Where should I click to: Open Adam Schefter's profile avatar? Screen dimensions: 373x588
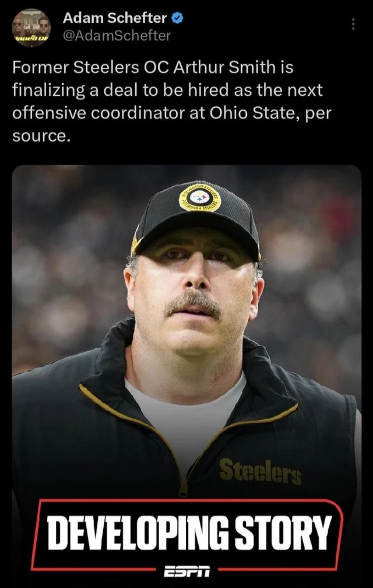pos(31,27)
